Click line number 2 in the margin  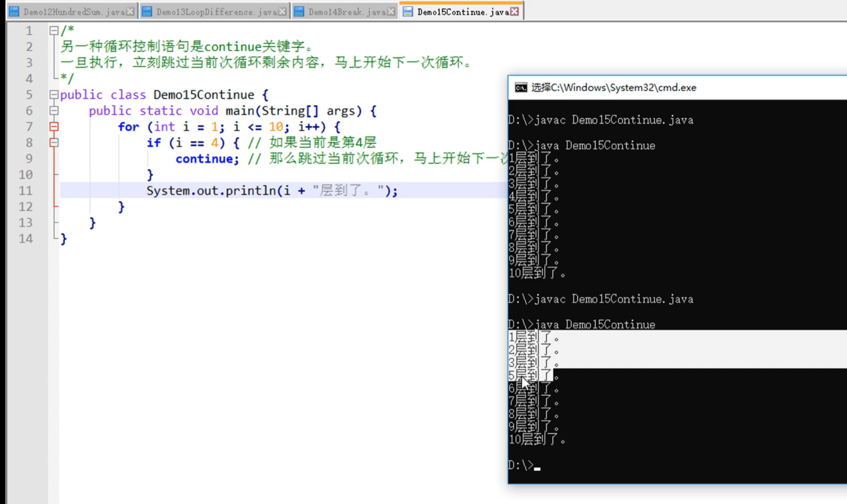(x=29, y=47)
